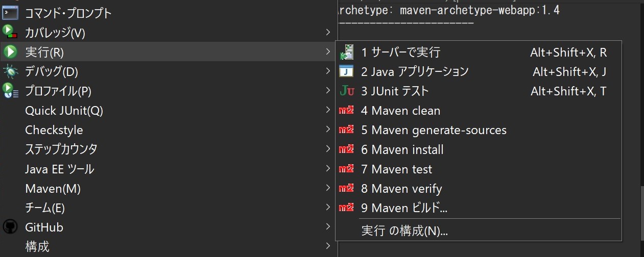Run '5 Maven generate-sources'
This screenshot has width=644, height=257.
pos(479,130)
